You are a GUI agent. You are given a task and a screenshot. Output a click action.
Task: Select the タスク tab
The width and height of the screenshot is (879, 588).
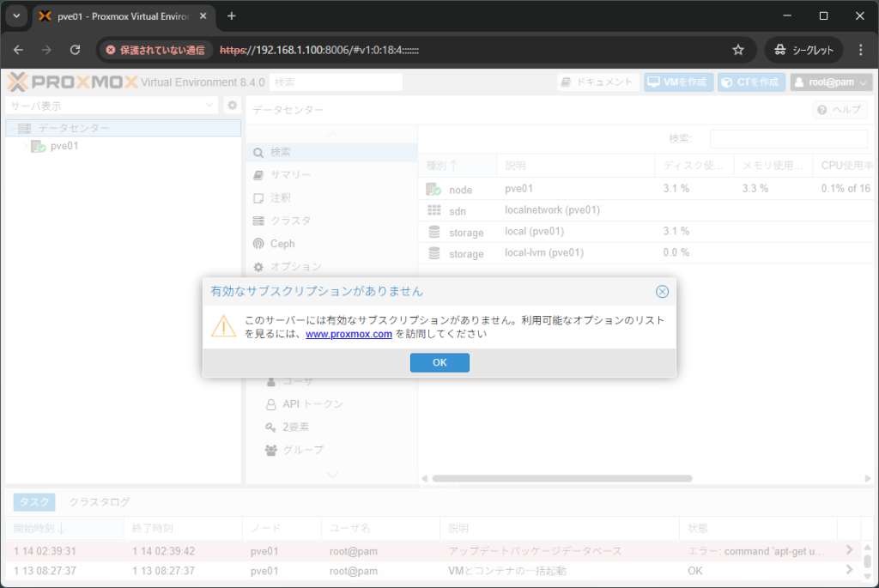click(33, 501)
